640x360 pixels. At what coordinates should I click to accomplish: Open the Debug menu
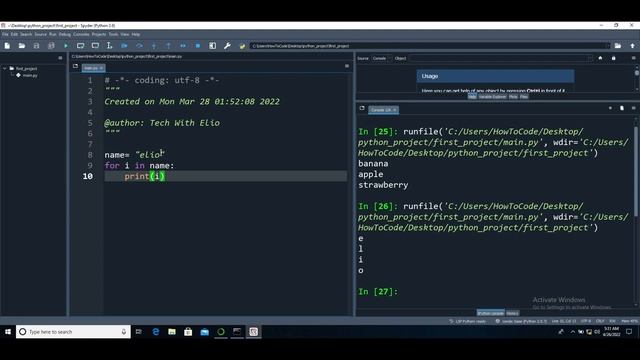click(64, 34)
